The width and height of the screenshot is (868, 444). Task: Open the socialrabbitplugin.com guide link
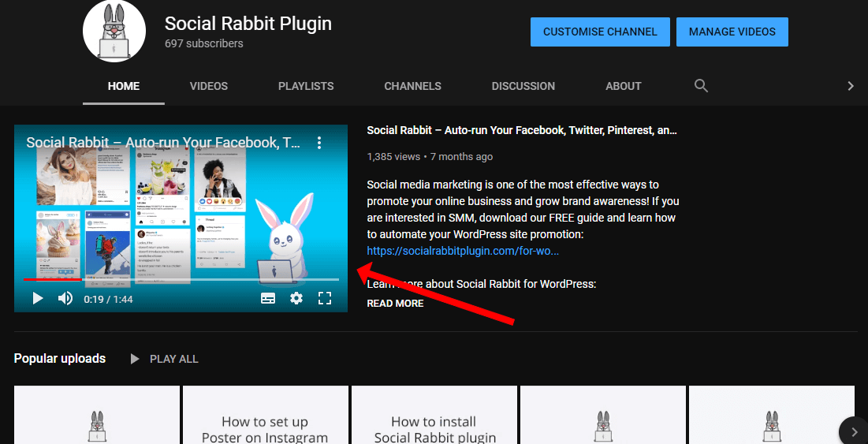pyautogui.click(x=463, y=251)
